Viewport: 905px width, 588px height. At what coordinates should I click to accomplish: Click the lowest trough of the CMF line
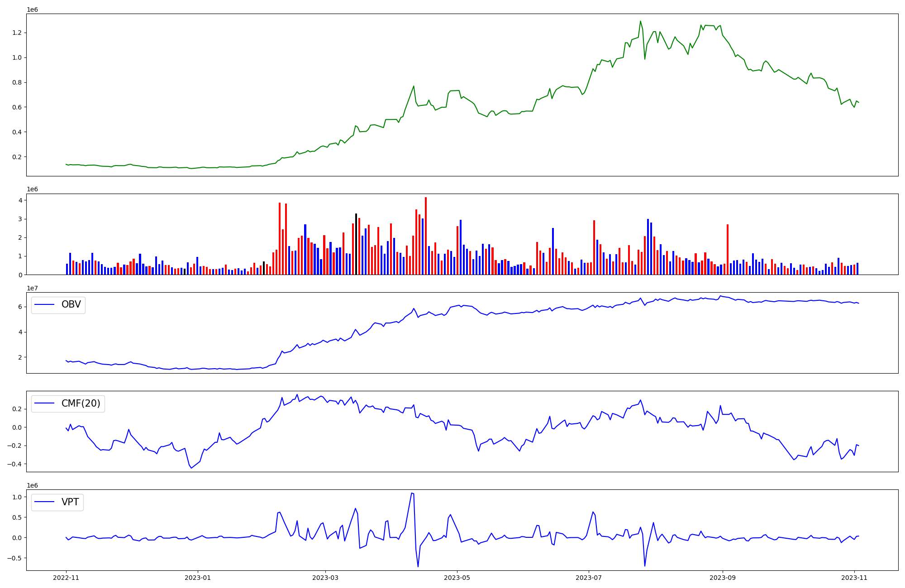tap(191, 468)
